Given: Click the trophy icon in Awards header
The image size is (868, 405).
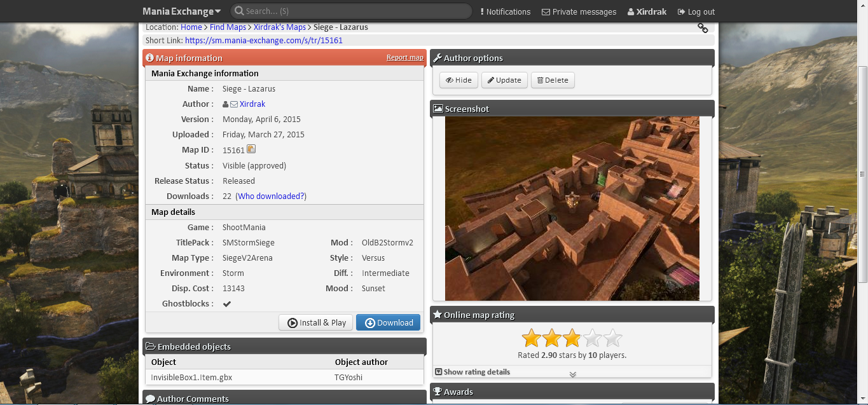Looking at the screenshot, I should tap(437, 392).
